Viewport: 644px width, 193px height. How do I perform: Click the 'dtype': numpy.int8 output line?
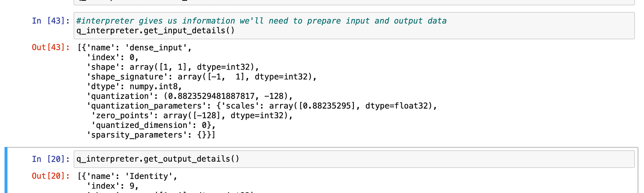(134, 86)
